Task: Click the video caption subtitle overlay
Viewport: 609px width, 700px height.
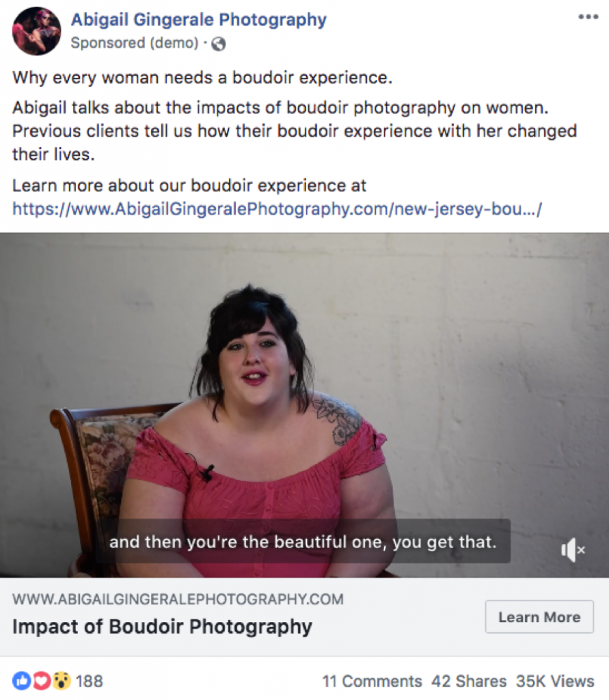Action: pos(303,541)
